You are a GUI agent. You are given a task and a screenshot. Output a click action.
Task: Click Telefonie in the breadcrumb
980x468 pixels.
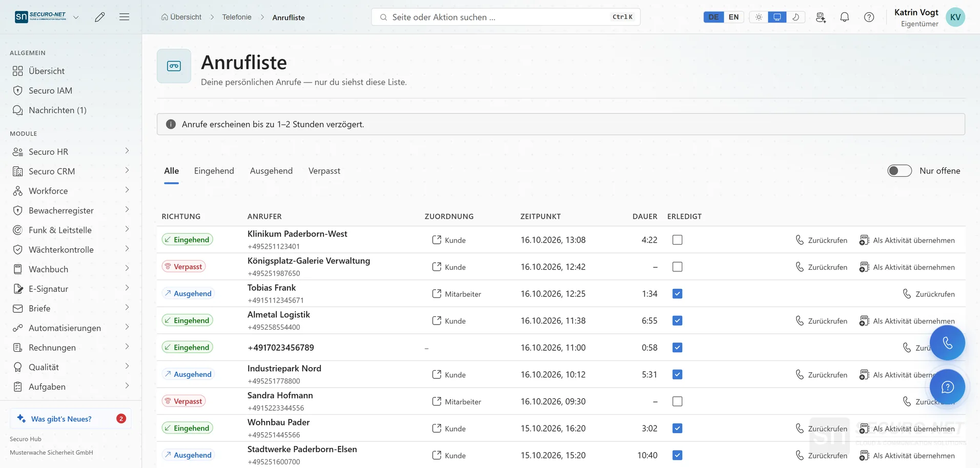point(237,17)
